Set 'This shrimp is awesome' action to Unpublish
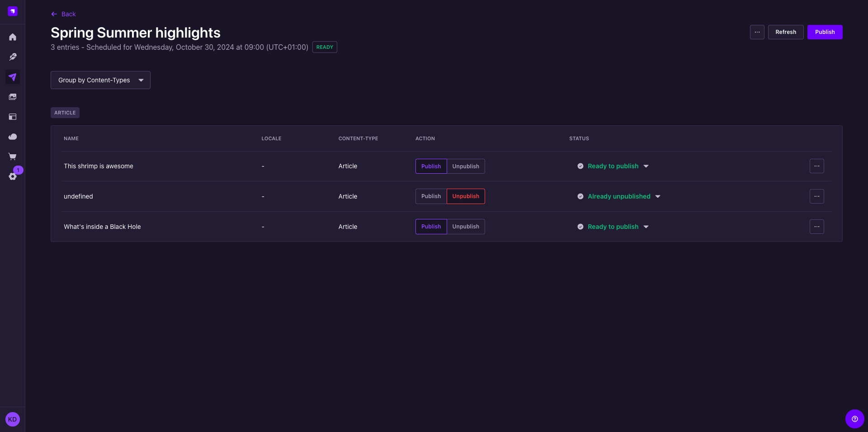The width and height of the screenshot is (868, 432). pyautogui.click(x=466, y=166)
